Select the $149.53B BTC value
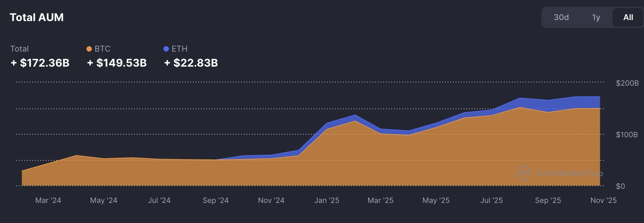Viewport: 644px width, 223px height. tap(117, 63)
